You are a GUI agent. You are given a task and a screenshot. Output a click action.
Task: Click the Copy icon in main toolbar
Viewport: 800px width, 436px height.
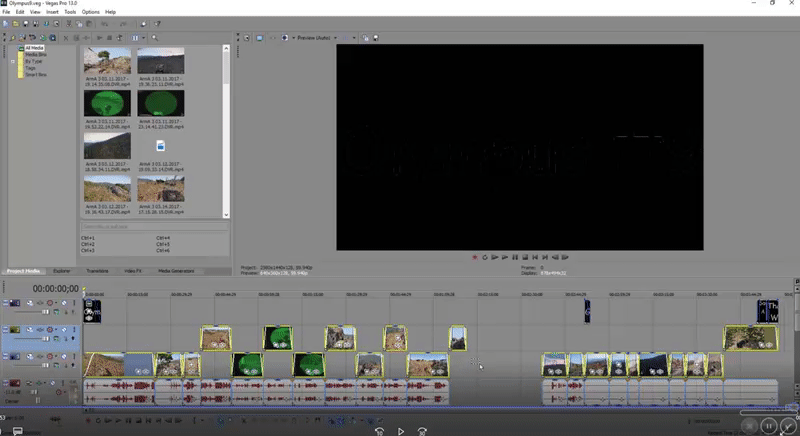tap(79, 23)
